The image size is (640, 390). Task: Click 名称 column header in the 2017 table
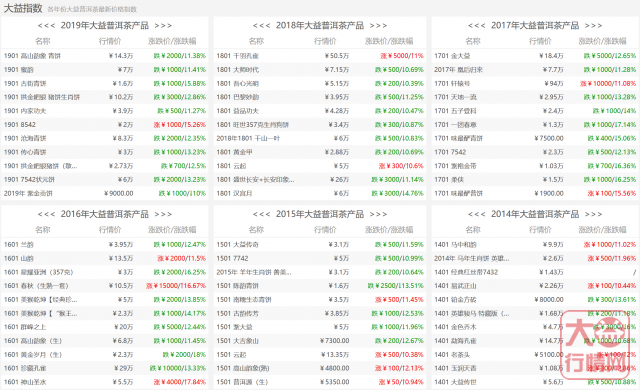[x=473, y=41]
